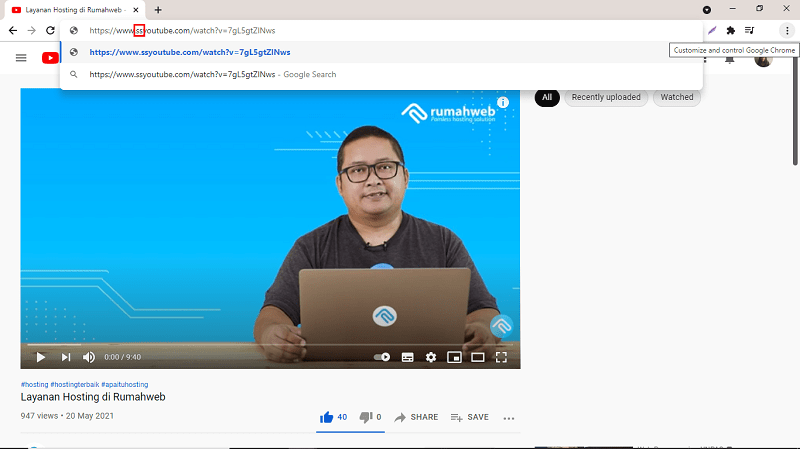
Task: Click in the address bar URL field
Action: click(380, 31)
